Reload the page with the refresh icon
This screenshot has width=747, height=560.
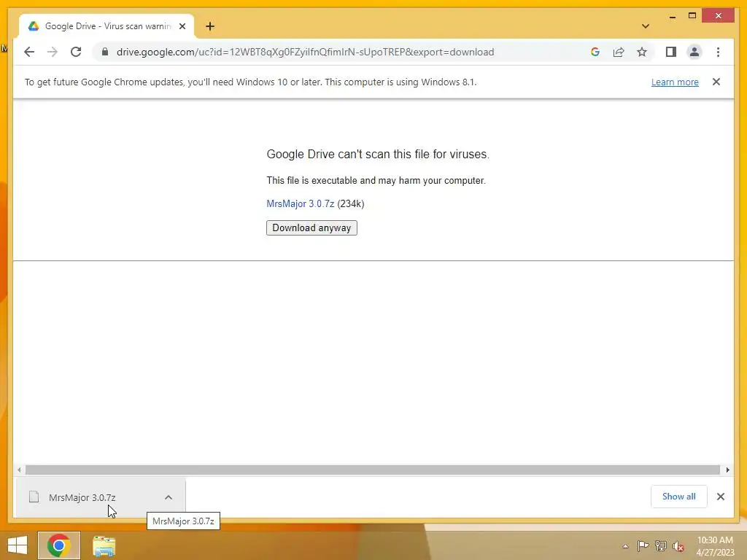click(76, 52)
